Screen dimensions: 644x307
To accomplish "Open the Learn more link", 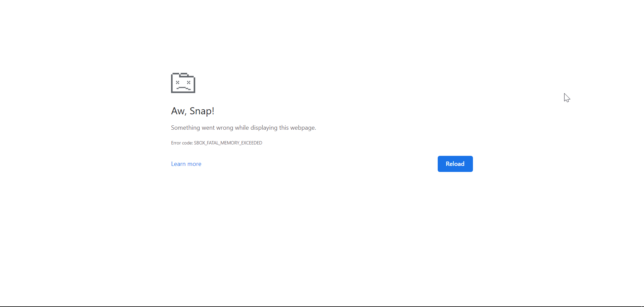I will click(186, 164).
